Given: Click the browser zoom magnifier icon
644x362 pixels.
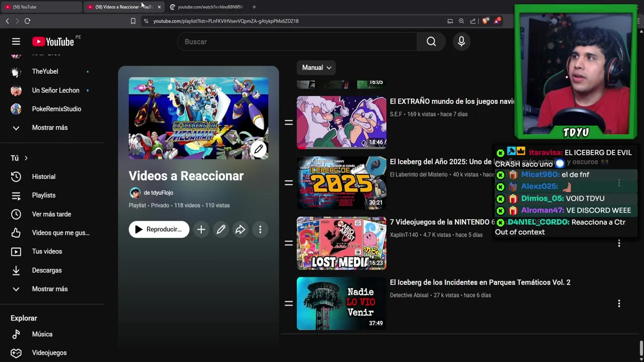Looking at the screenshot, I should pyautogui.click(x=461, y=21).
